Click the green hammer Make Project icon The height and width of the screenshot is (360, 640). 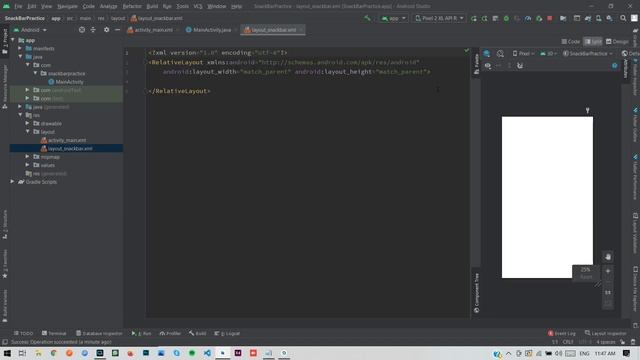[367, 18]
